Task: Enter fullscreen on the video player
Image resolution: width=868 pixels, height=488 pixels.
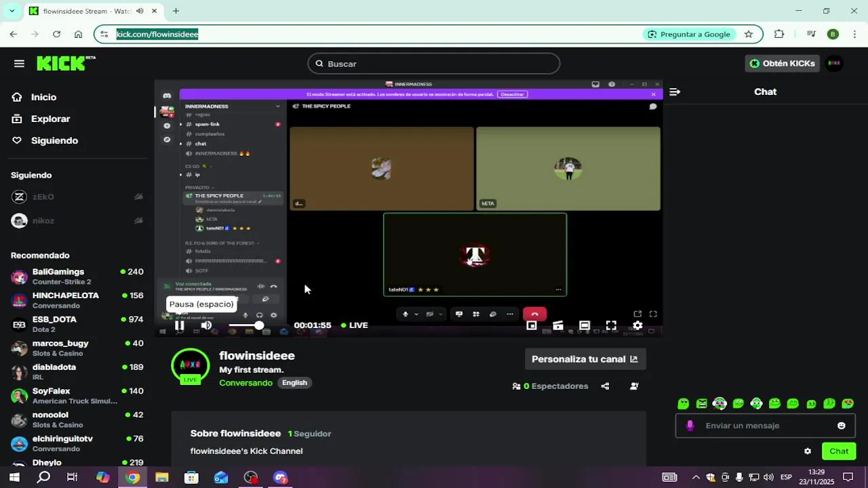Action: click(x=611, y=325)
